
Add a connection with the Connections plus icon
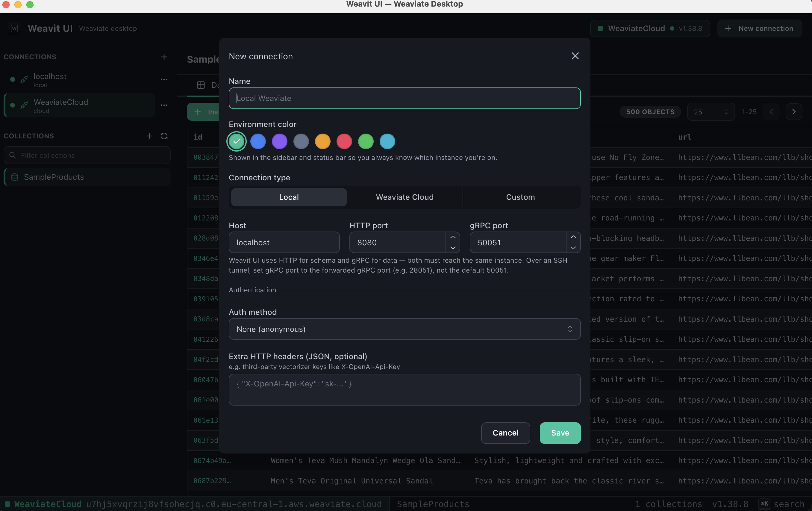coord(164,57)
